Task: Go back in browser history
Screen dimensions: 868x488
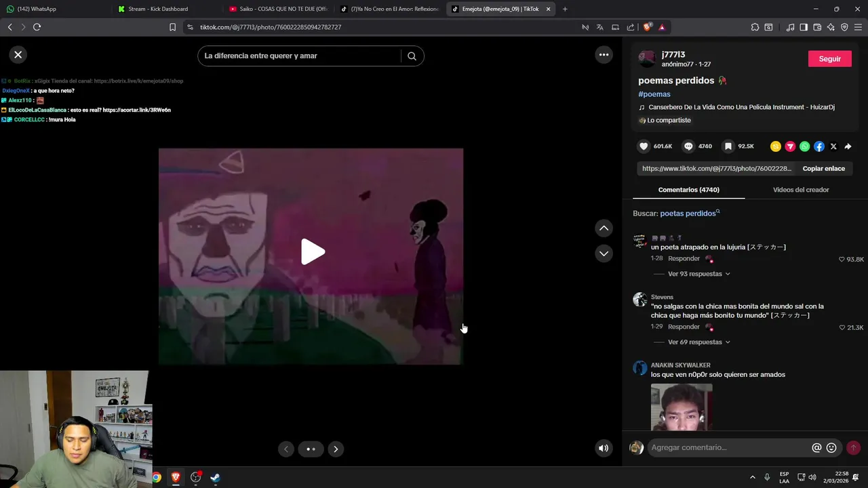Action: (9, 27)
